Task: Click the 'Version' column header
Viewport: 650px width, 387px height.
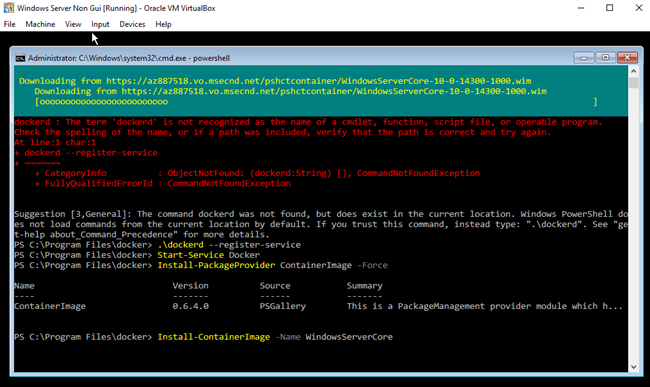Action: click(x=191, y=286)
